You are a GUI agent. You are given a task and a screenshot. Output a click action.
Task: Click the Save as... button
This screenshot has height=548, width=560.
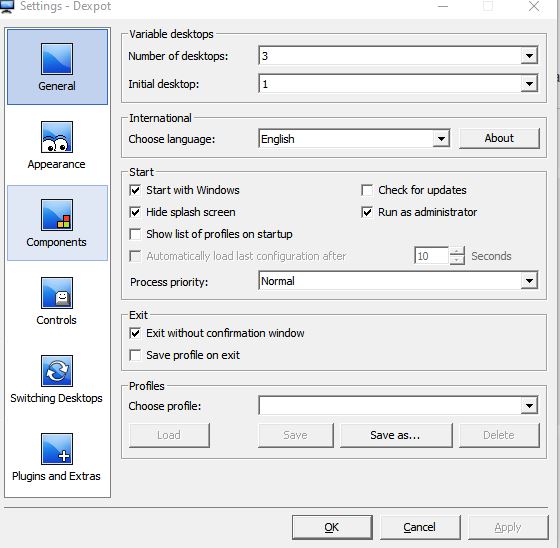tap(396, 435)
